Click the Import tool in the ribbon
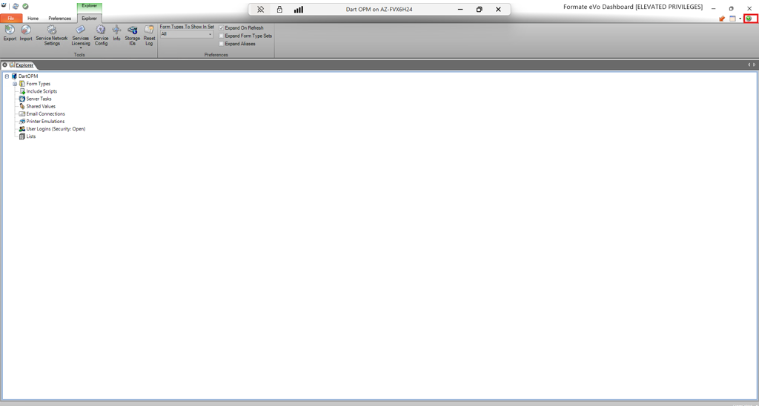The width and height of the screenshot is (759, 406). [x=26, y=33]
